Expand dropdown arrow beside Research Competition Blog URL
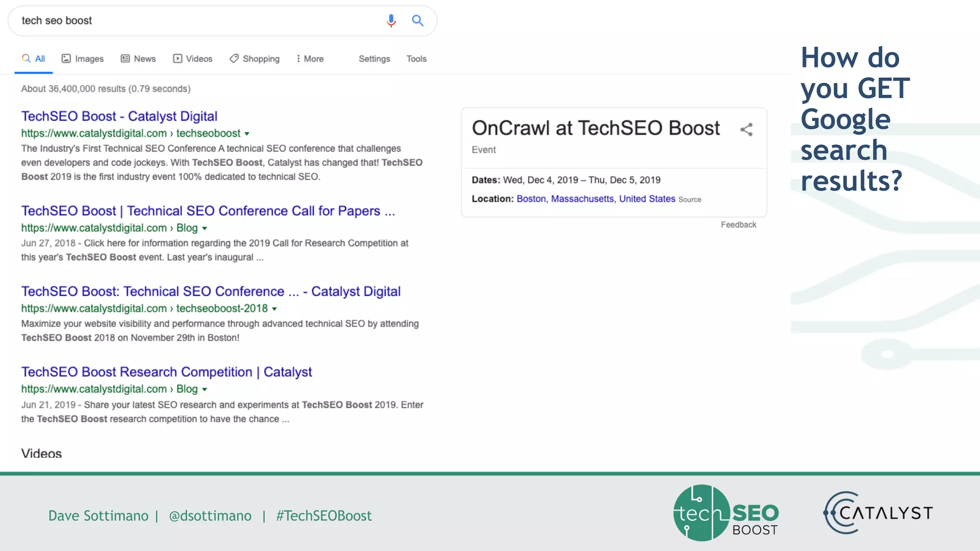980x551 pixels. point(204,390)
